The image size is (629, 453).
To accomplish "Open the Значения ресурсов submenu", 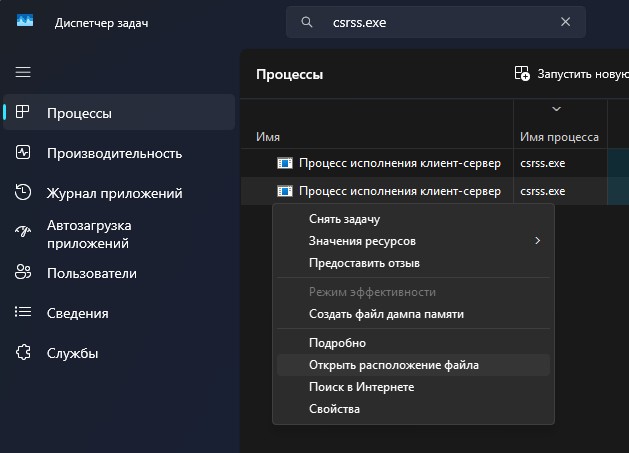I will 413,241.
